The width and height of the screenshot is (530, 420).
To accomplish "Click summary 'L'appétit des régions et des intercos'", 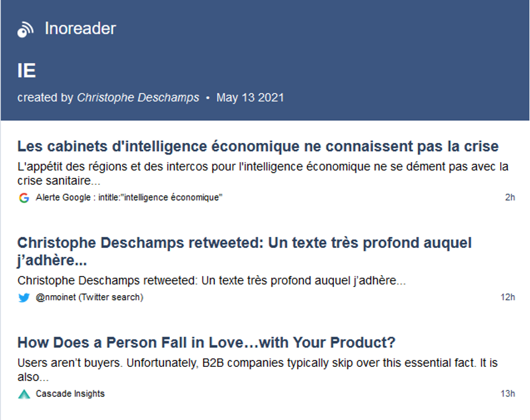I will pos(263,174).
